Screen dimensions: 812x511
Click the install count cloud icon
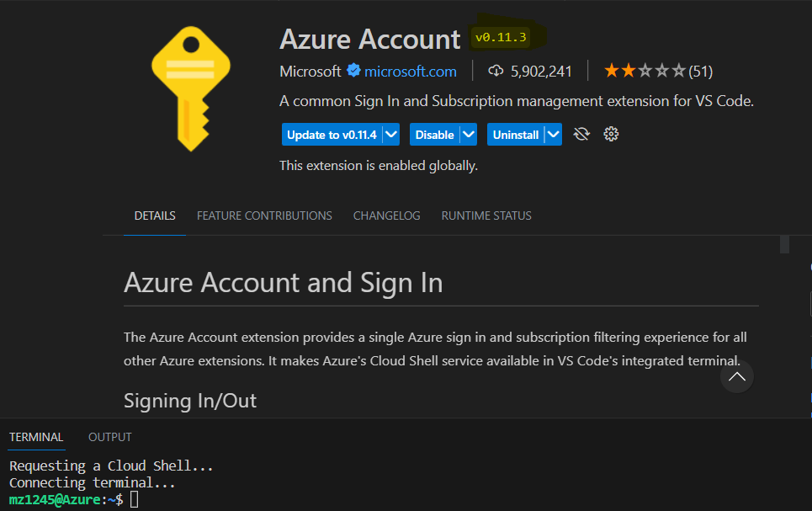[x=496, y=71]
